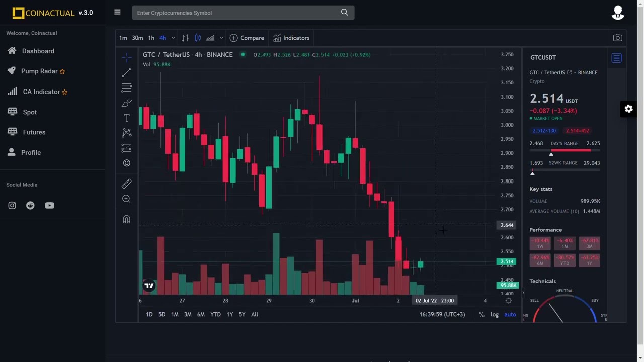This screenshot has width=644, height=362.
Task: Collapse the right details panel arrow
Action: click(x=523, y=292)
